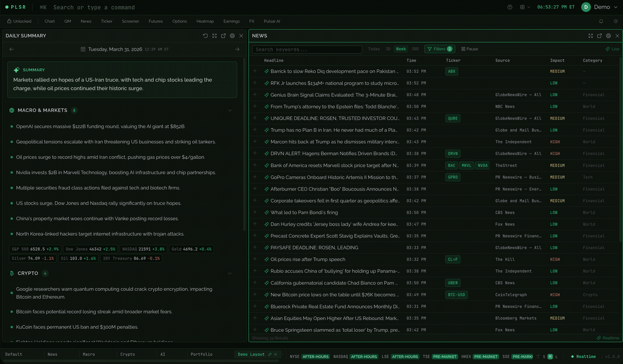Expand the New Bitcoin price lows row
The height and width of the screenshot is (364, 623).
[255, 294]
